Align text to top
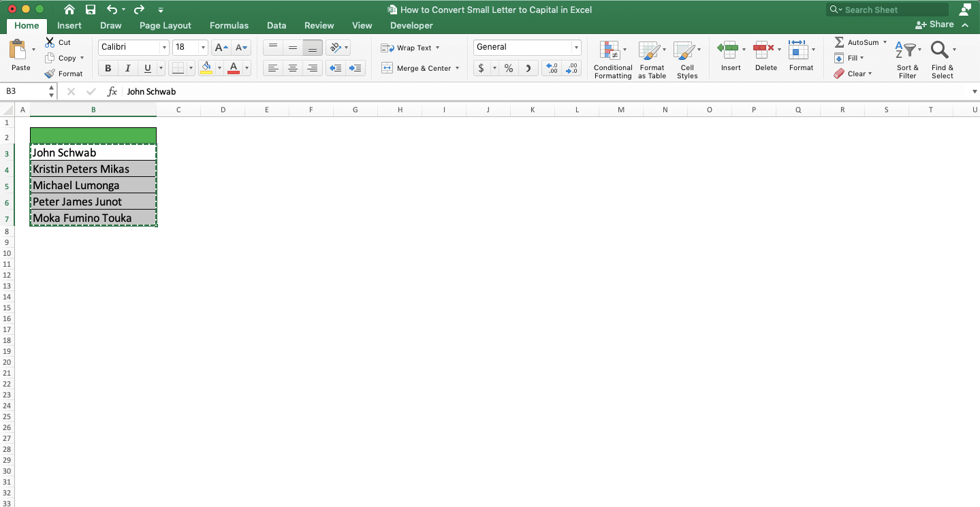 [273, 48]
